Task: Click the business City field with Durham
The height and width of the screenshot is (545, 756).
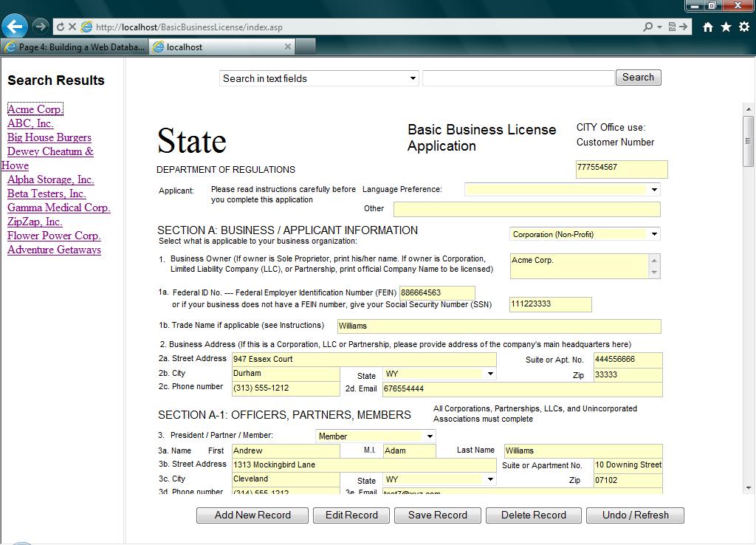Action: point(286,374)
